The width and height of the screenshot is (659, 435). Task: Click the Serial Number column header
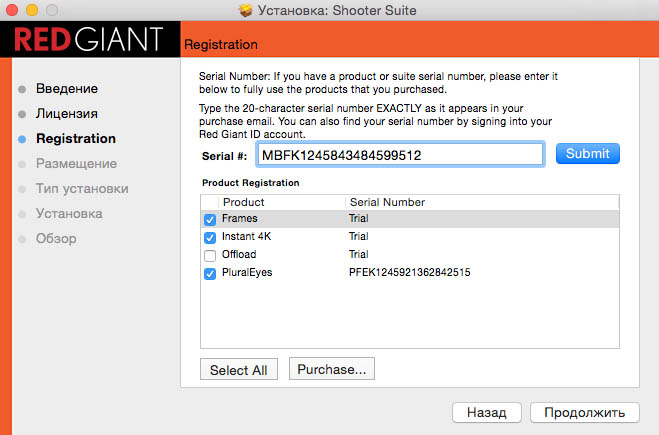(x=387, y=202)
